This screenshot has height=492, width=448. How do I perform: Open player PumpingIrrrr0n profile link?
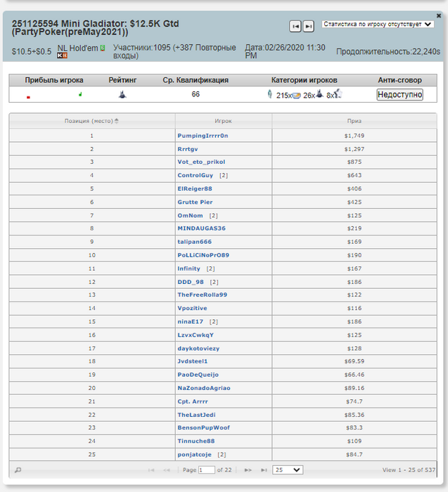click(203, 136)
